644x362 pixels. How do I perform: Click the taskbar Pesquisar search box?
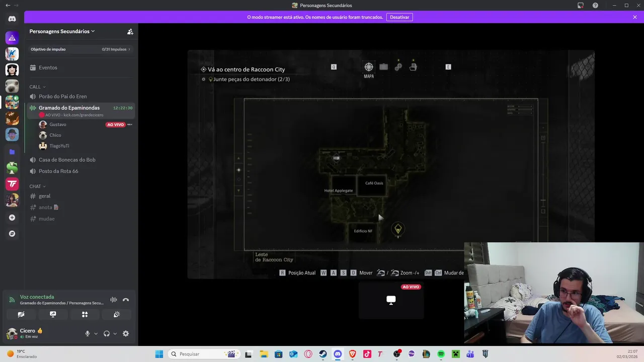click(x=203, y=354)
